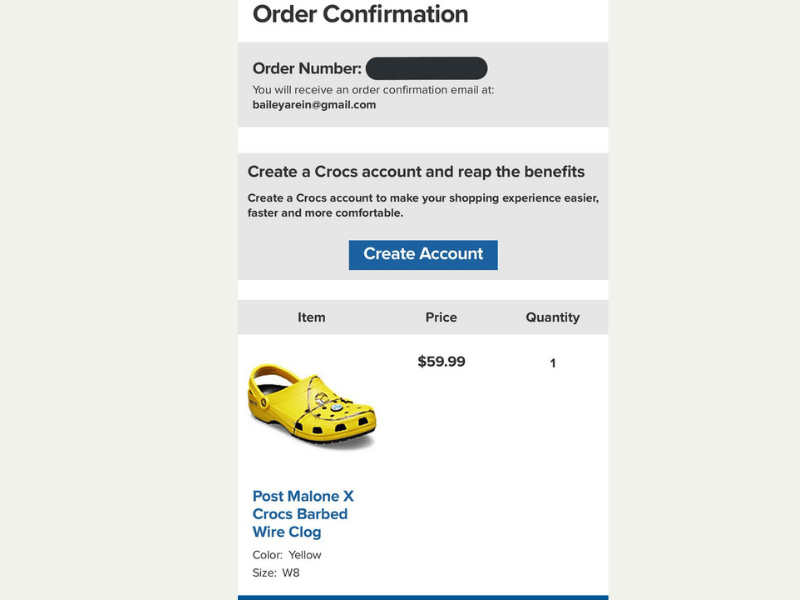Click the Order Confirmation heading
800x600 pixels.
click(x=360, y=15)
